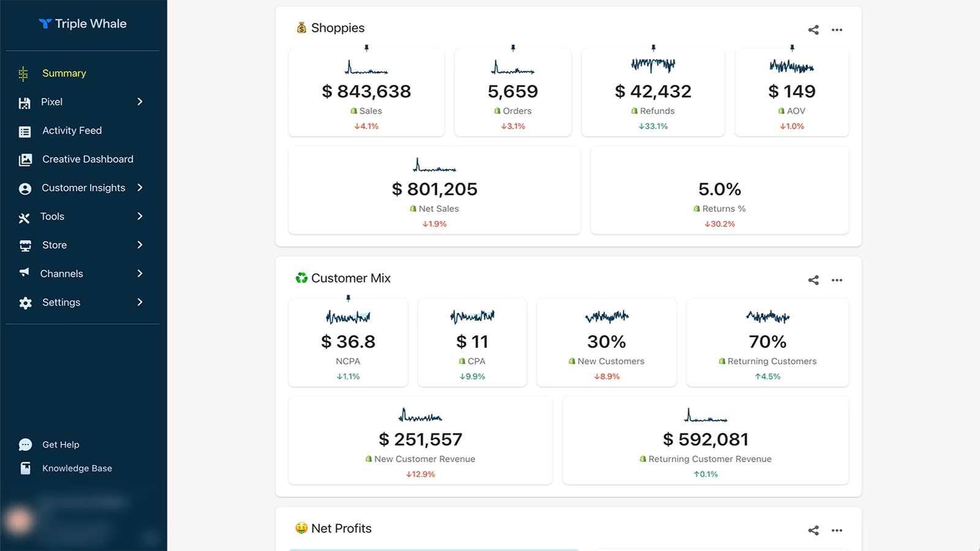
Task: Open the three-dot menu for Net Profits
Action: pyautogui.click(x=837, y=531)
